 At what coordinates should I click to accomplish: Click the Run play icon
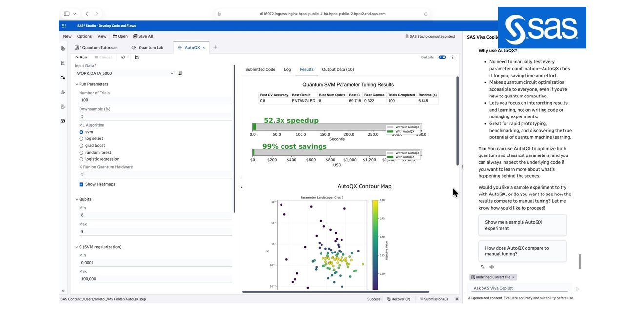point(77,57)
